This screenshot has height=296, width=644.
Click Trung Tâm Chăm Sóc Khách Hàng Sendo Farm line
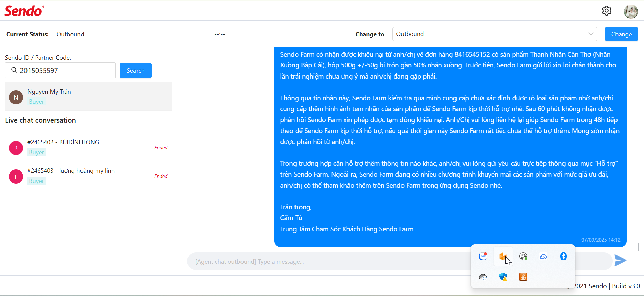347,229
